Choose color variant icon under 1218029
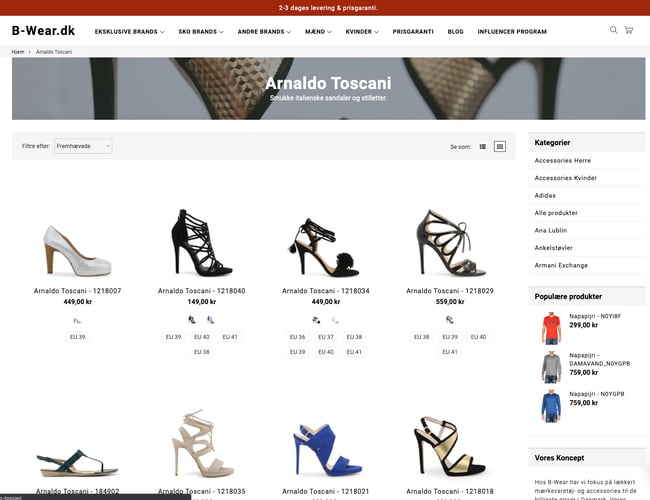Viewport: 650px width, 500px height. pos(450,320)
